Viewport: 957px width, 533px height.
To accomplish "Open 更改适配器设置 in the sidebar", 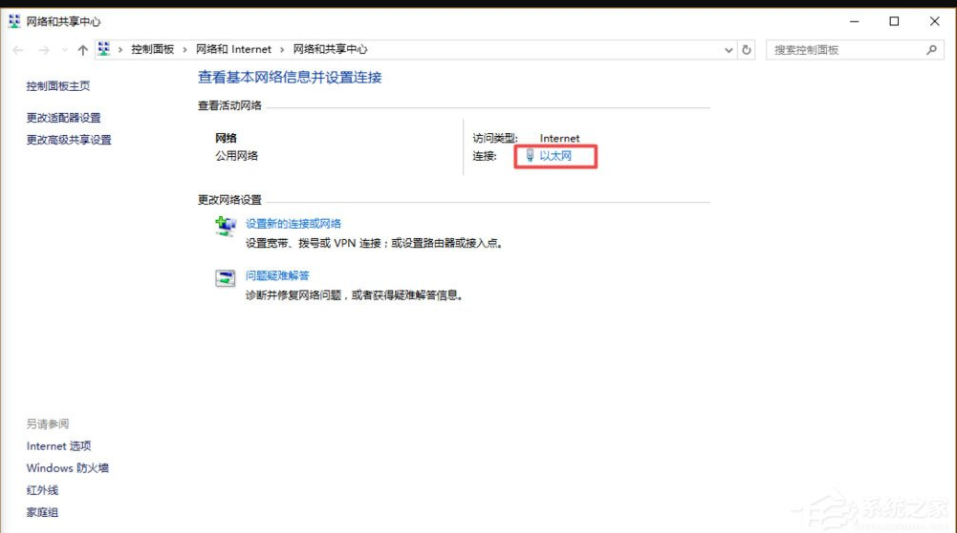I will pyautogui.click(x=64, y=118).
